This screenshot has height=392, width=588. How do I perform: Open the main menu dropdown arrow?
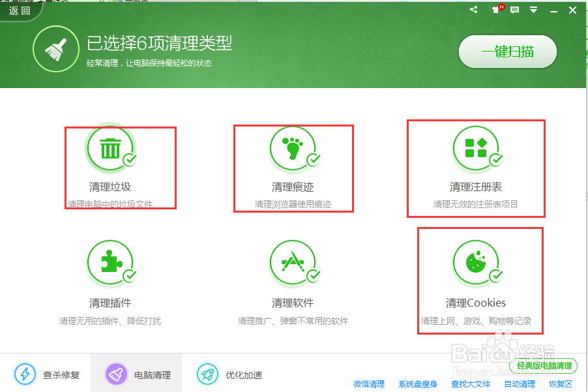(535, 10)
